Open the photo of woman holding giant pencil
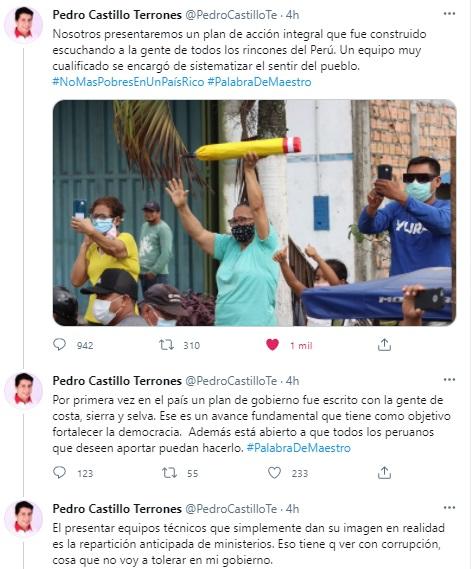This screenshot has width=472, height=569. pyautogui.click(x=254, y=213)
